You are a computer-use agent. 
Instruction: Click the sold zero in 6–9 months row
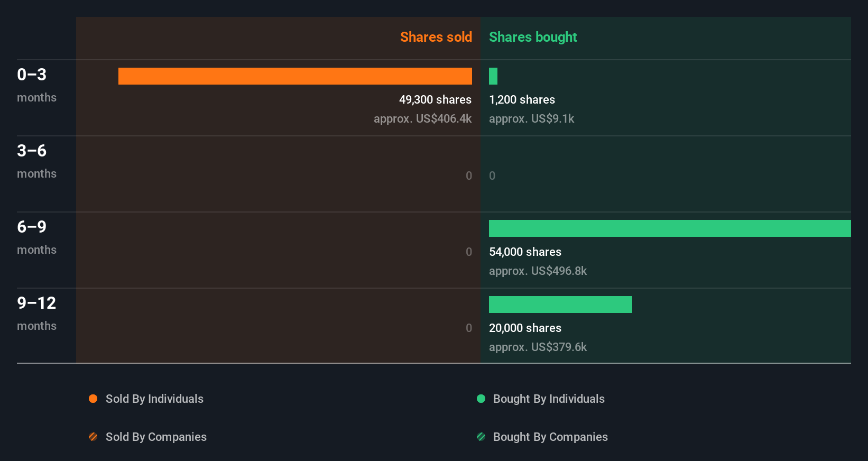click(469, 252)
